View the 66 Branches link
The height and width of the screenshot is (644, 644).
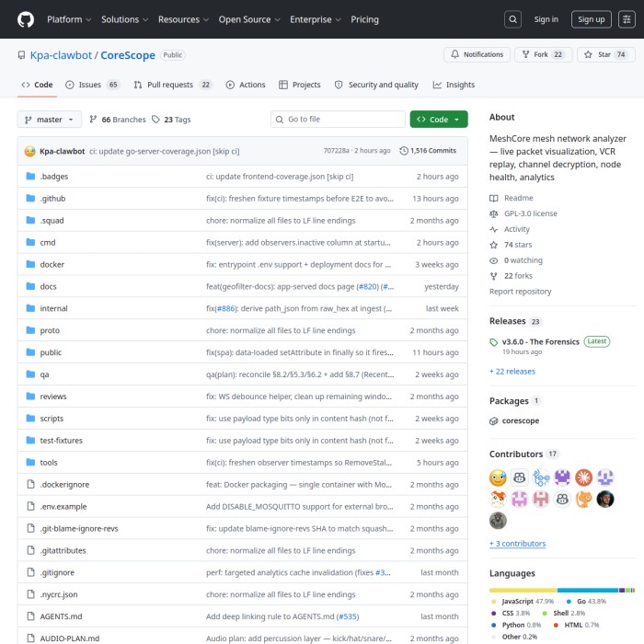point(118,120)
